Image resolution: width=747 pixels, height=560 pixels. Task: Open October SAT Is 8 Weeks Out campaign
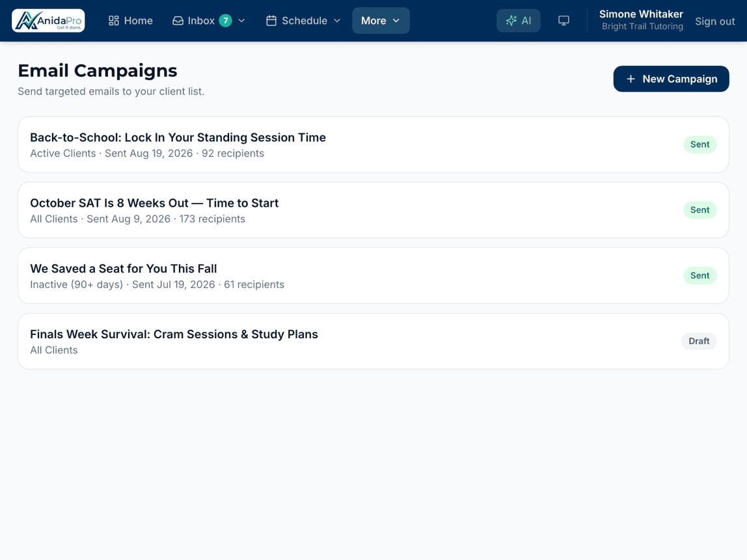tap(373, 210)
